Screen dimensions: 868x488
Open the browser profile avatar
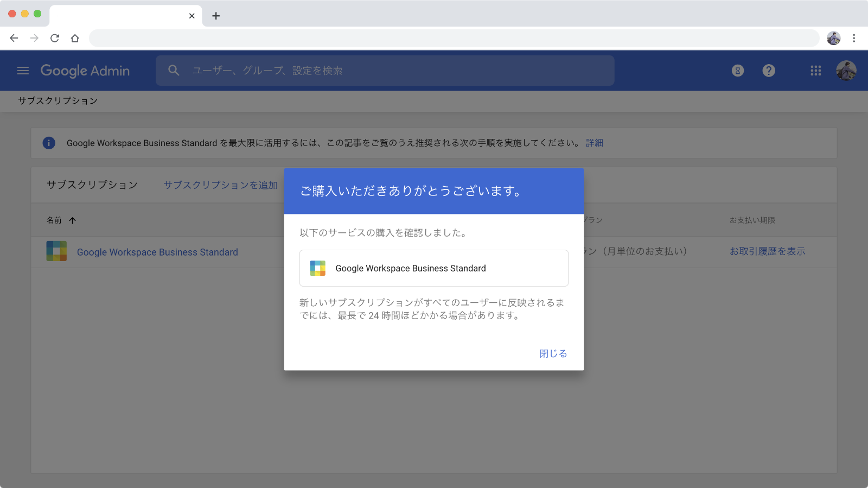[x=834, y=38]
